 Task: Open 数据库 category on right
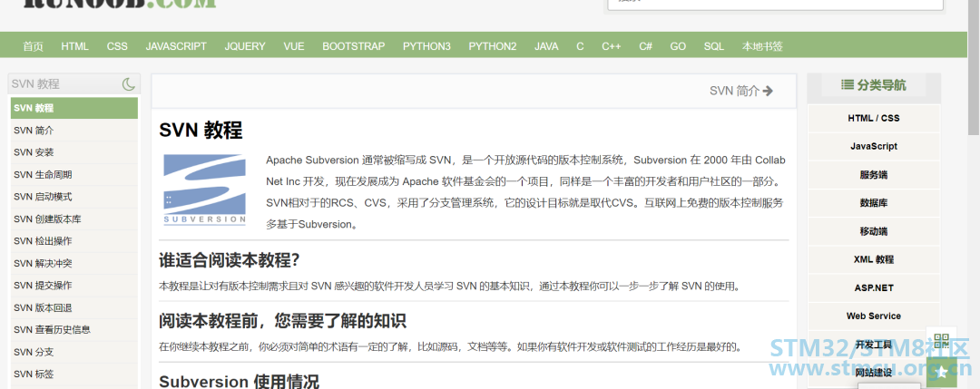(874, 203)
